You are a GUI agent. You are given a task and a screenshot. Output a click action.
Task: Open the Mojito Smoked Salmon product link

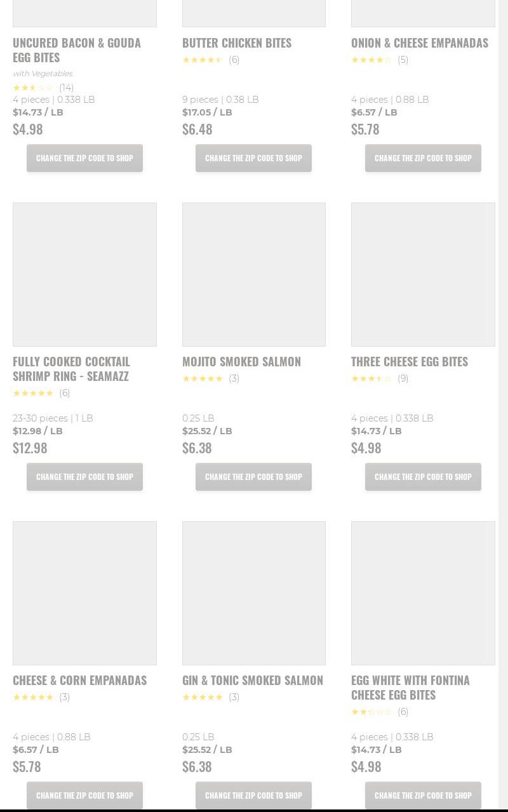coord(241,361)
